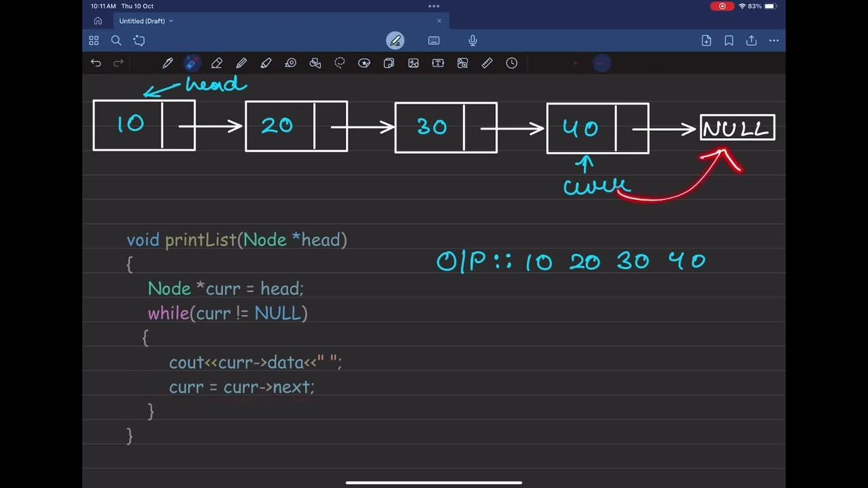868x488 pixels.
Task: Open the image search and scan tool
Action: click(462, 63)
